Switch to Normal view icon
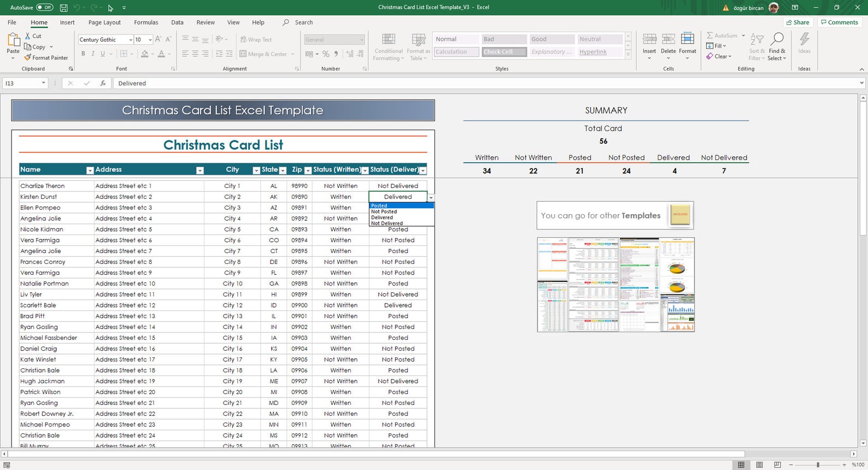 click(x=741, y=465)
